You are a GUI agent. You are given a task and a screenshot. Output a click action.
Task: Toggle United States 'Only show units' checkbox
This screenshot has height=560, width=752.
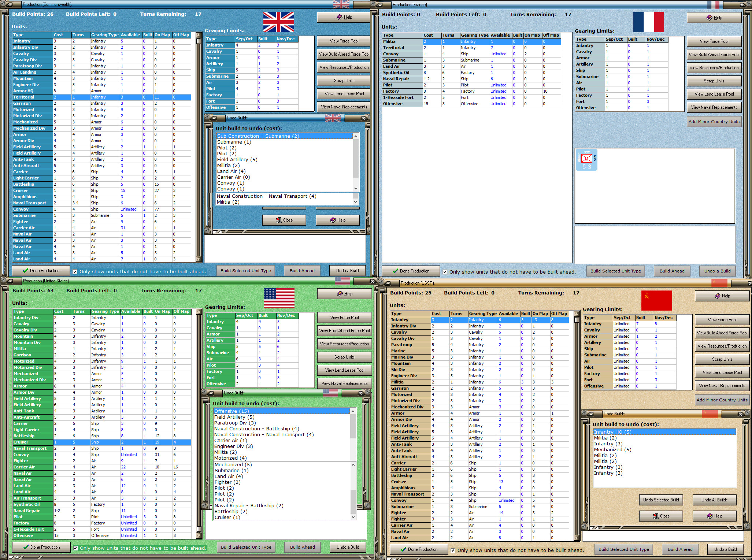click(75, 548)
